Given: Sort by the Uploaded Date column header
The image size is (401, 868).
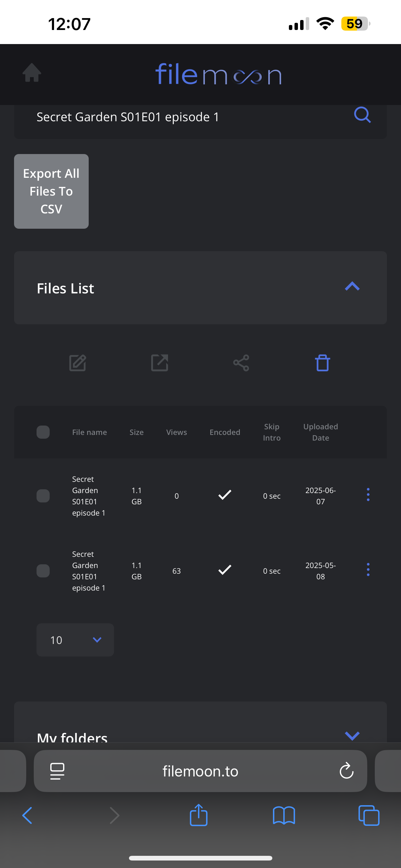Looking at the screenshot, I should (x=320, y=432).
